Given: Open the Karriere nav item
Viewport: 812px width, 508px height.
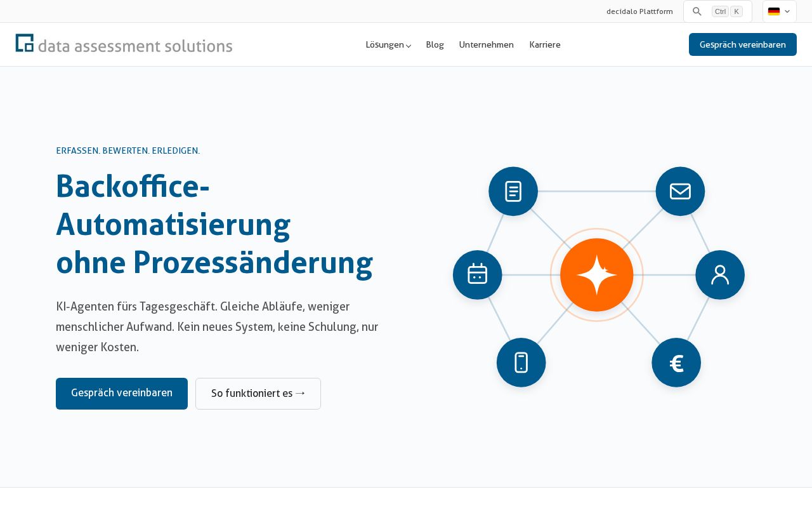Looking at the screenshot, I should click(x=545, y=44).
